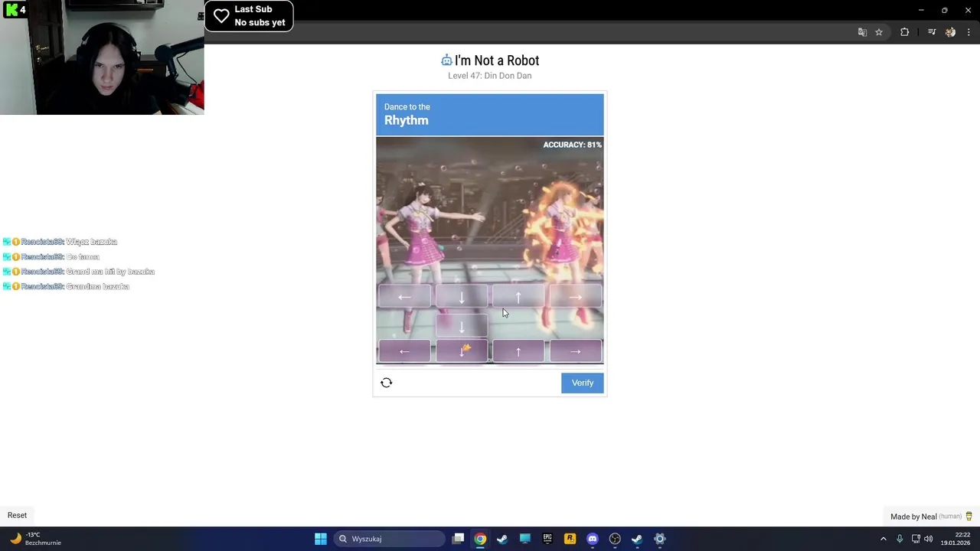The width and height of the screenshot is (980, 551).
Task: Click the streamer webcam feed
Action: coord(102,57)
